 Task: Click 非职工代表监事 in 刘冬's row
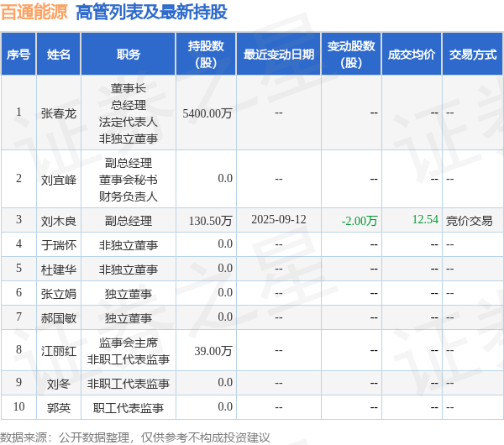point(129,384)
